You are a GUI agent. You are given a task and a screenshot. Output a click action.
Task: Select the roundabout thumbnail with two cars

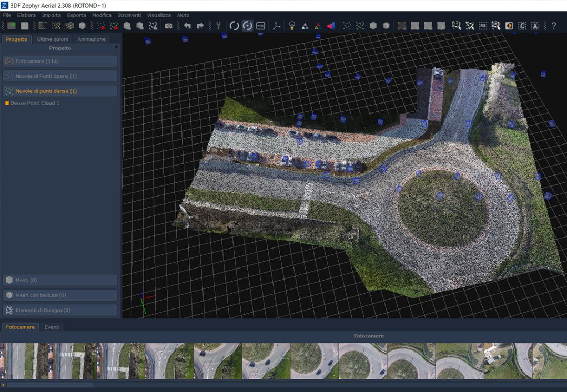pyautogui.click(x=266, y=361)
